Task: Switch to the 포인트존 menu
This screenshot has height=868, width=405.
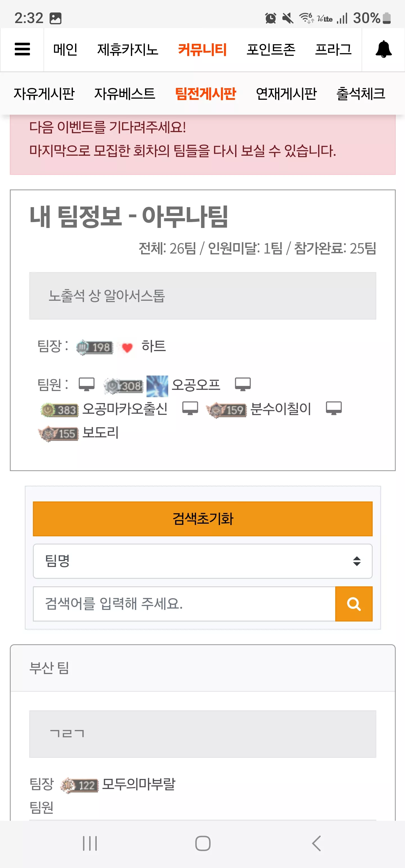Action: click(x=271, y=49)
